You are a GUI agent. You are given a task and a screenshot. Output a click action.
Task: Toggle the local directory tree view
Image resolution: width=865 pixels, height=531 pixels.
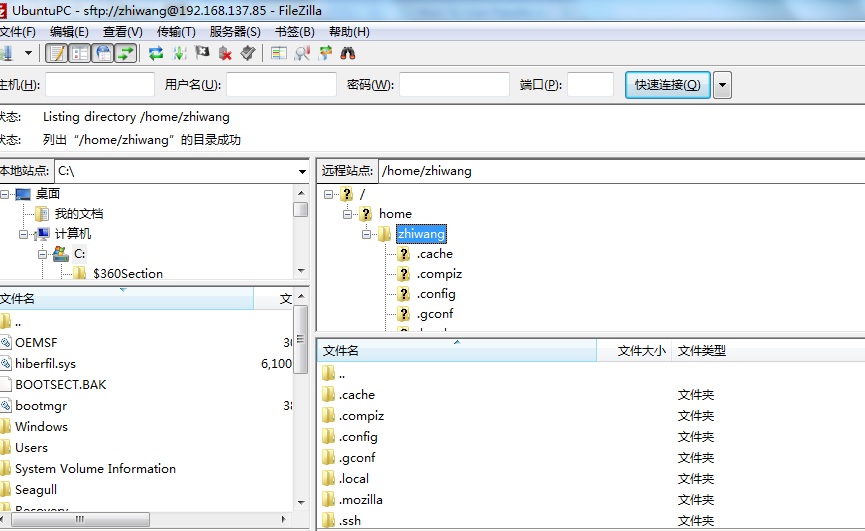coord(80,53)
